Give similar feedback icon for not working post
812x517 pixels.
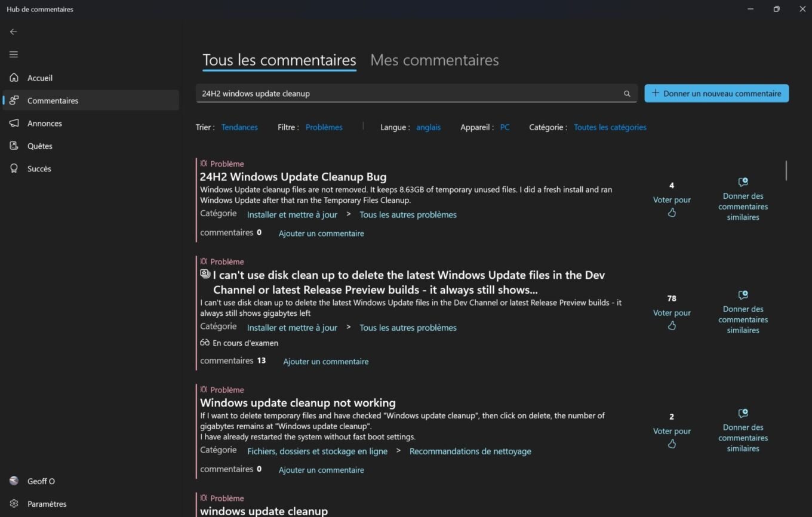tap(743, 413)
